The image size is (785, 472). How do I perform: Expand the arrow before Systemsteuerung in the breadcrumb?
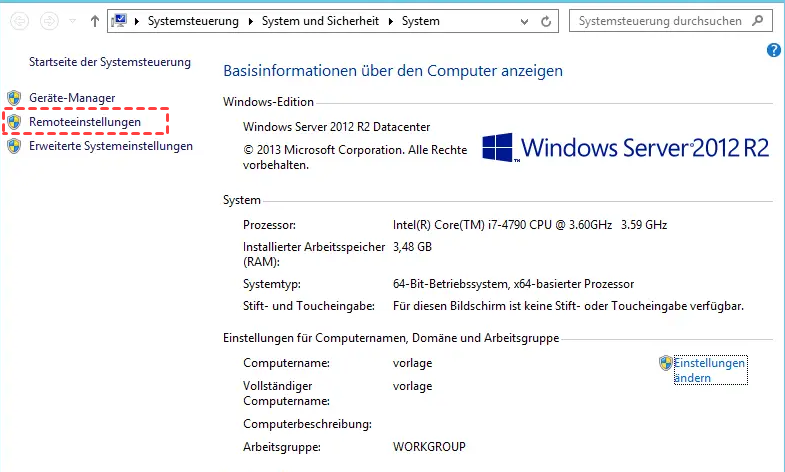tap(137, 21)
